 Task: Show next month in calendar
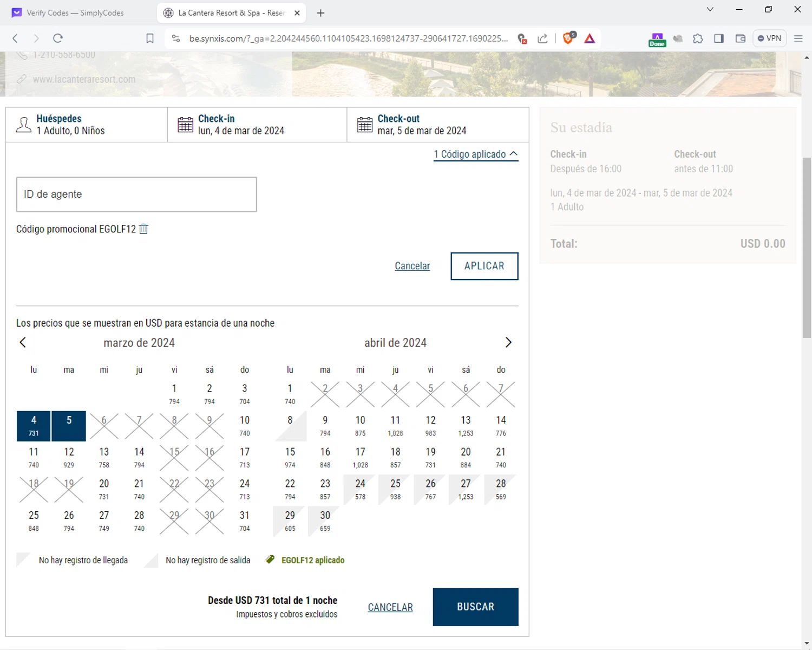coord(508,342)
